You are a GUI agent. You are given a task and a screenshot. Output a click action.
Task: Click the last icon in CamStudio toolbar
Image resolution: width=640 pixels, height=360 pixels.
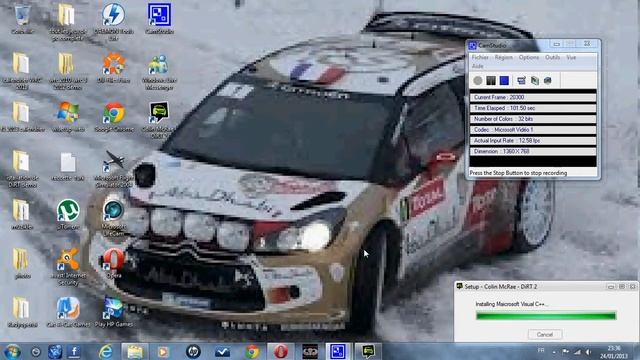548,81
